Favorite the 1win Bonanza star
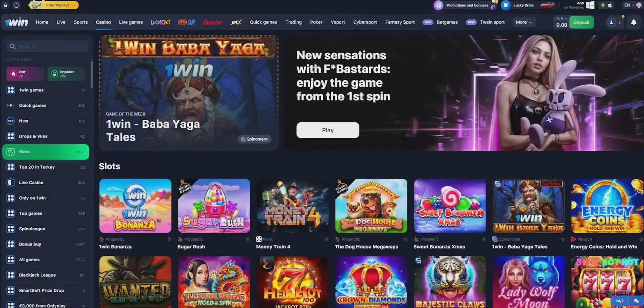The width and height of the screenshot is (644, 308). point(169,239)
